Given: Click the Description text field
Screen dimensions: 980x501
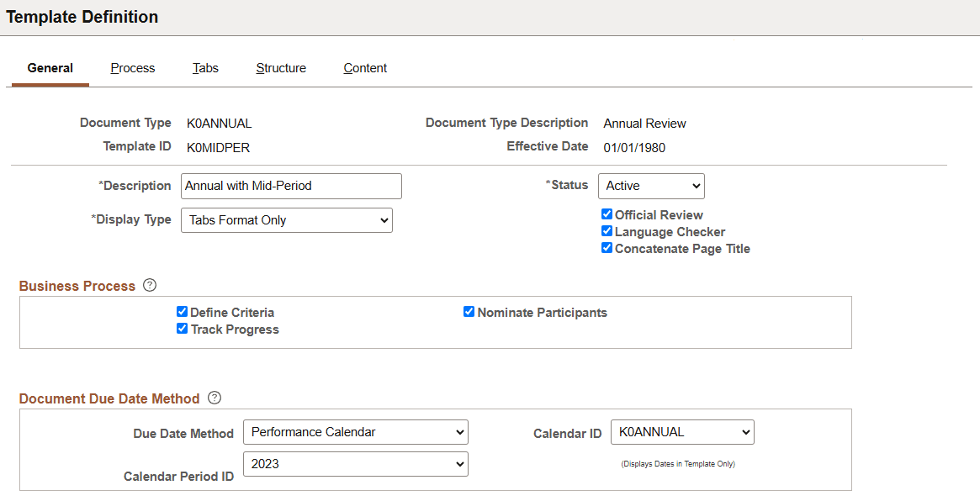Looking at the screenshot, I should coord(291,186).
